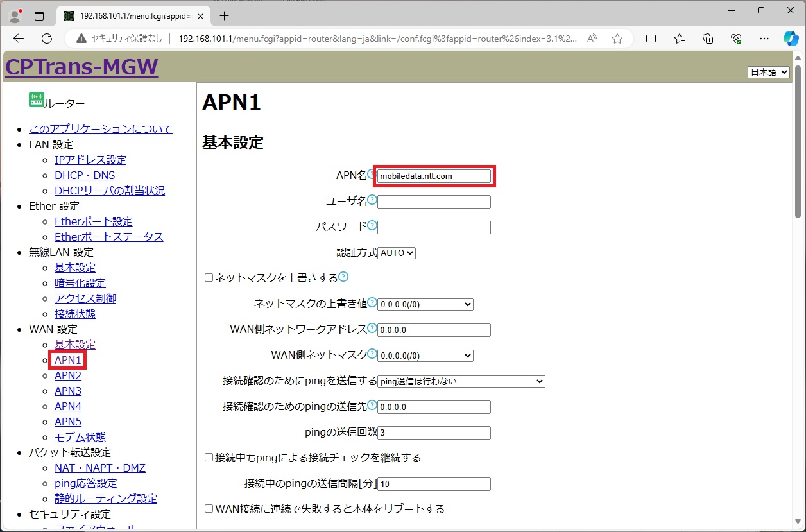Click help icon beside パスワード label
The image size is (806, 532).
[372, 225]
